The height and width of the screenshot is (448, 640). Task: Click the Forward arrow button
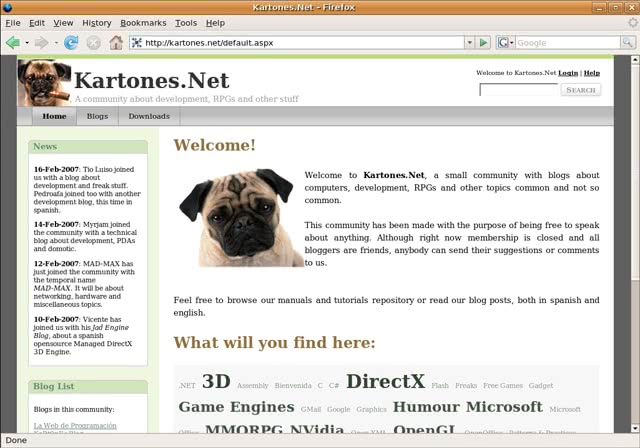click(x=41, y=42)
